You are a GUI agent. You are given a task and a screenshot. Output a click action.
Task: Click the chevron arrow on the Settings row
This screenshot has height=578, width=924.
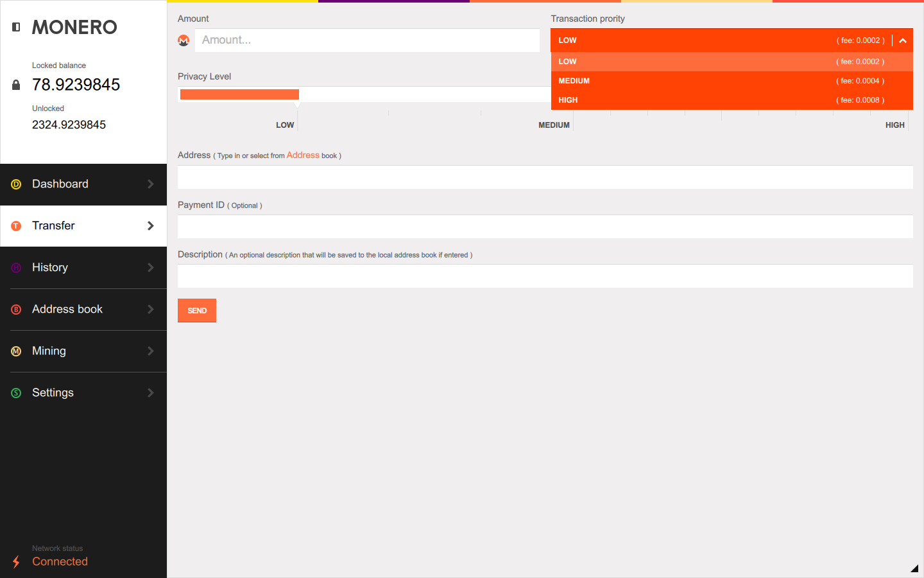(x=151, y=393)
